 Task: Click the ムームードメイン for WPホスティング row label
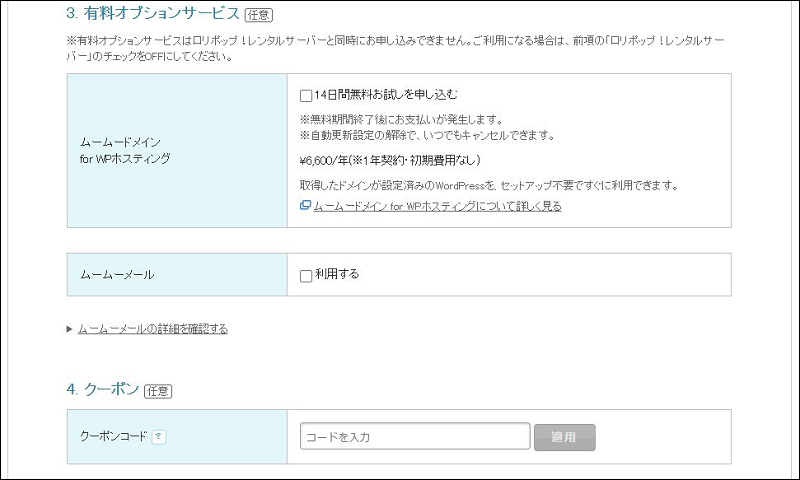(126, 150)
